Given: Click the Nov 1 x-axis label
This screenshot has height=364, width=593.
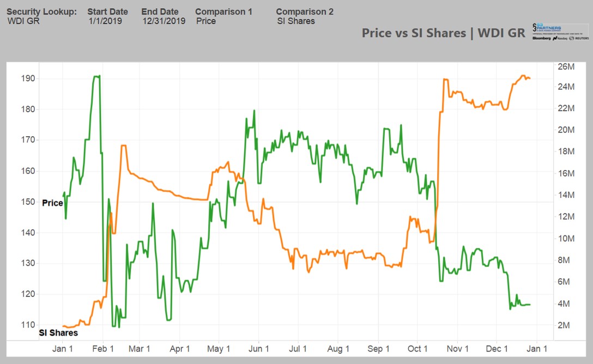Looking at the screenshot, I should [x=458, y=349].
